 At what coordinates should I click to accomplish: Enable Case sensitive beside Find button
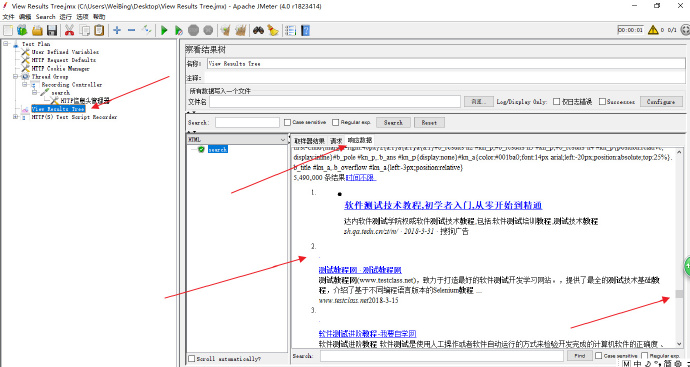tap(598, 356)
